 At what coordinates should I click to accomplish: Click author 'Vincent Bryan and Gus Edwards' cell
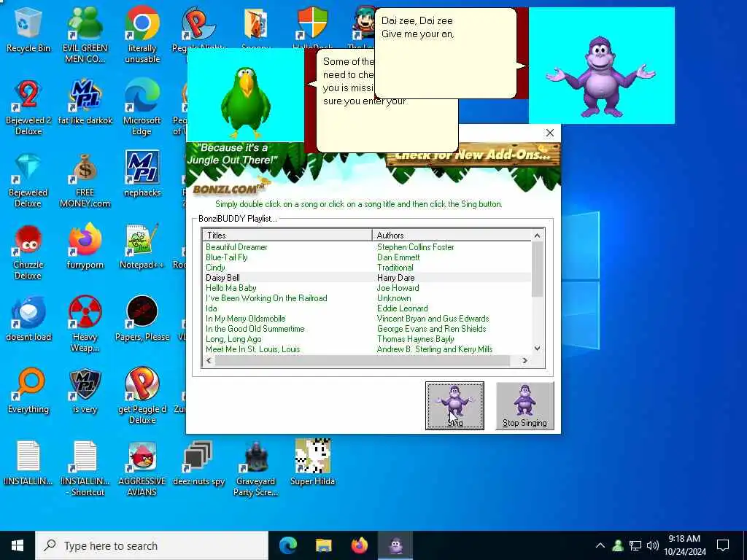coord(433,319)
